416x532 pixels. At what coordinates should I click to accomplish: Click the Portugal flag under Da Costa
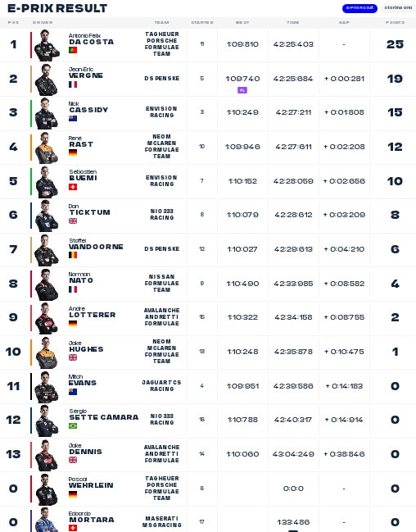(x=73, y=50)
